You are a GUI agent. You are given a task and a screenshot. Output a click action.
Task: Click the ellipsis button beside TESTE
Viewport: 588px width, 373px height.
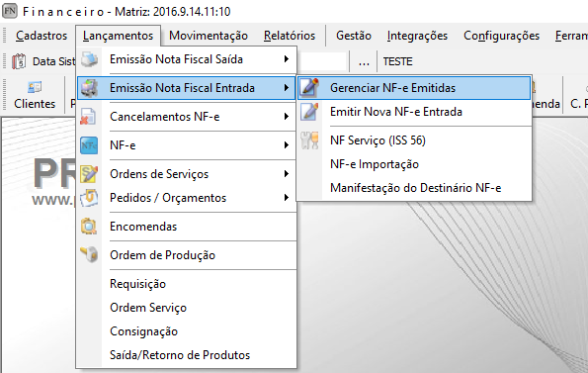pyautogui.click(x=364, y=61)
